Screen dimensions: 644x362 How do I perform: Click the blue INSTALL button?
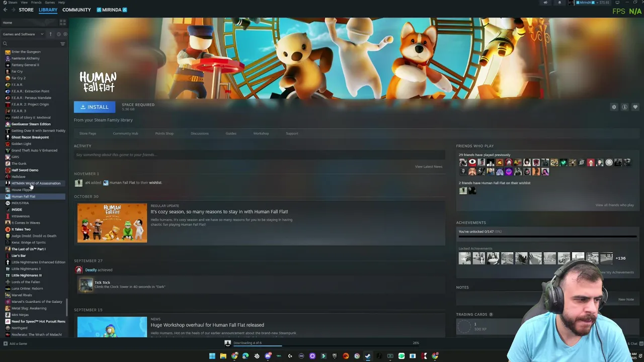coord(95,107)
